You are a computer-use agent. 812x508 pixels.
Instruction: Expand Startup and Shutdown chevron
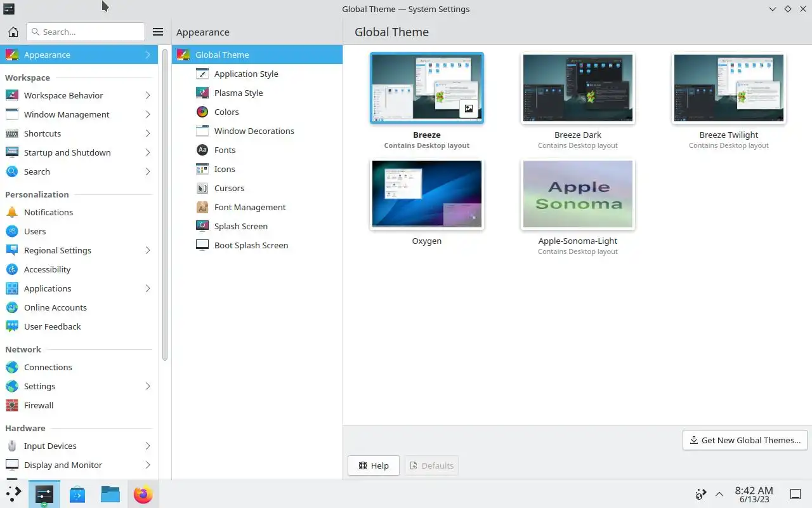pyautogui.click(x=147, y=152)
